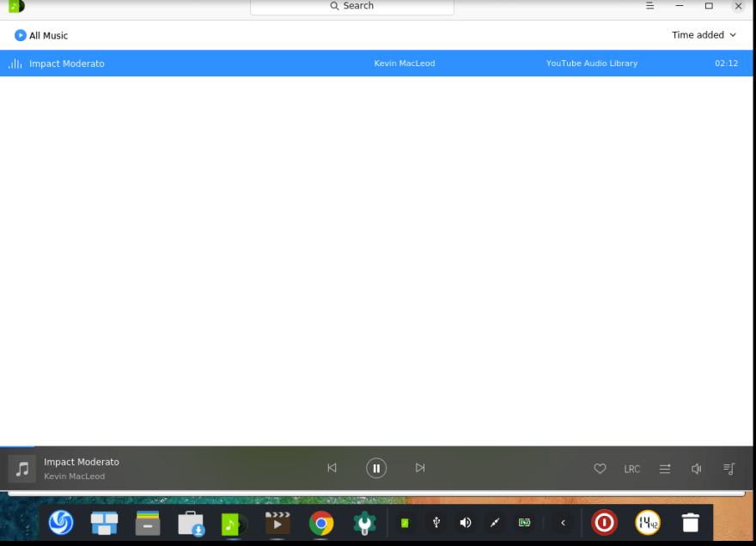Open the clock showing 14:42

tap(648, 522)
